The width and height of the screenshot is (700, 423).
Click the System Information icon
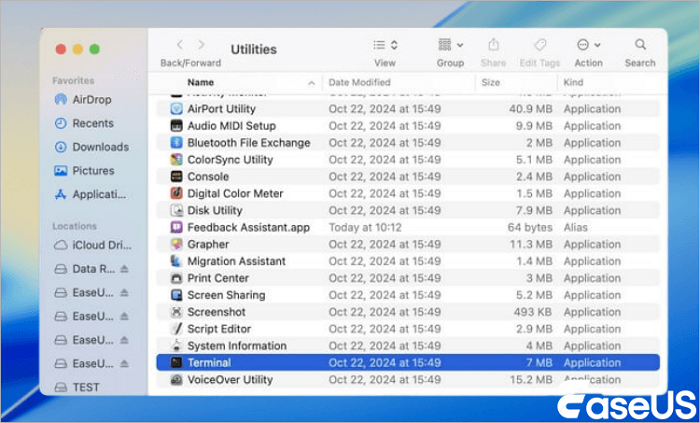pos(177,346)
